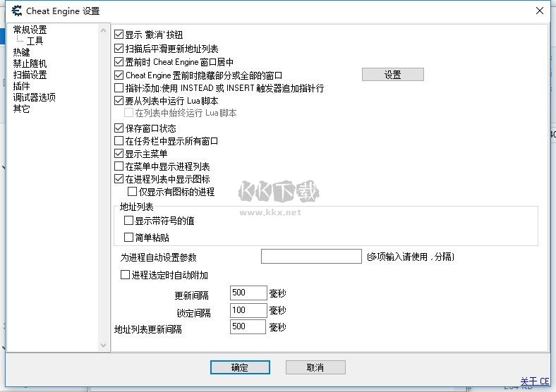
Task: Click the 更新间隔 value field
Action: (x=248, y=293)
